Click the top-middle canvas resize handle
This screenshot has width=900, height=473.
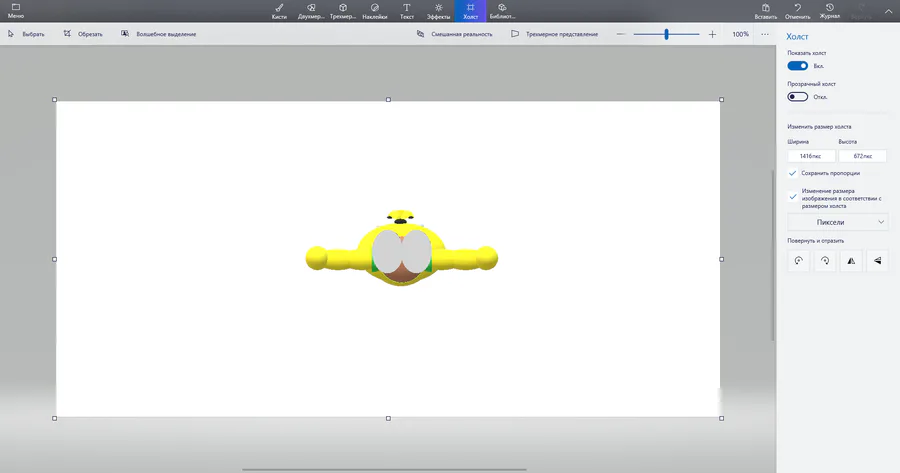click(389, 99)
